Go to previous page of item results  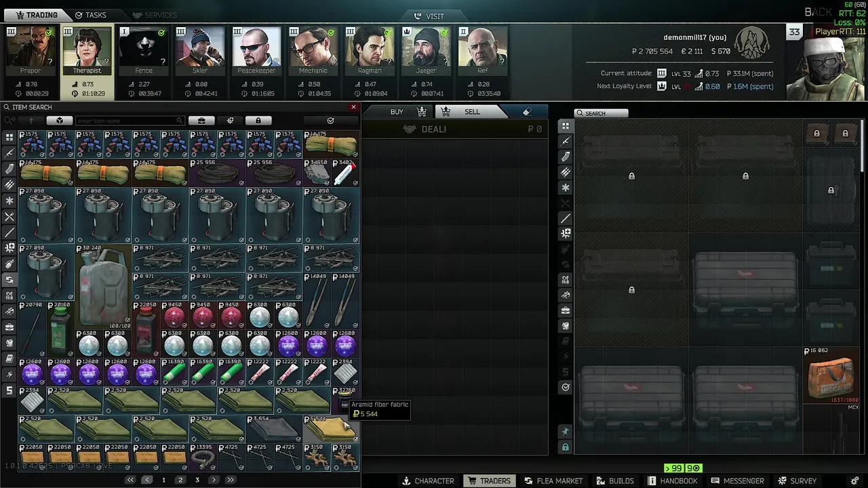click(146, 480)
